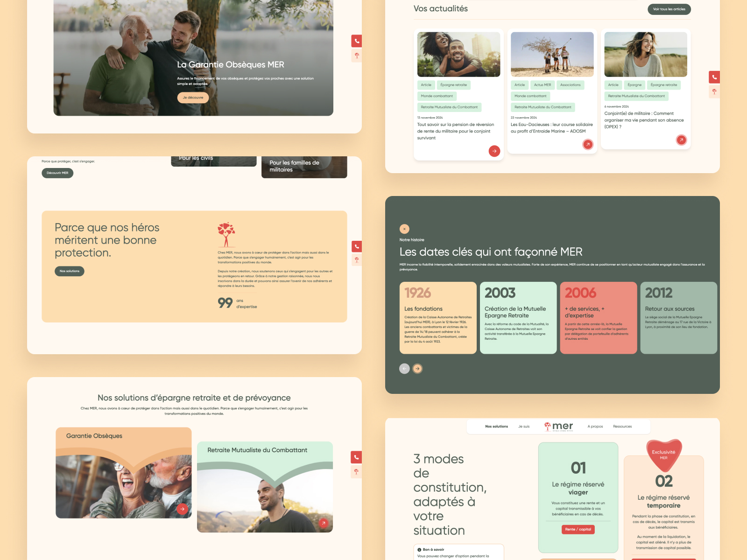The image size is (747, 560).
Task: Select the Associations tag
Action: click(x=571, y=85)
